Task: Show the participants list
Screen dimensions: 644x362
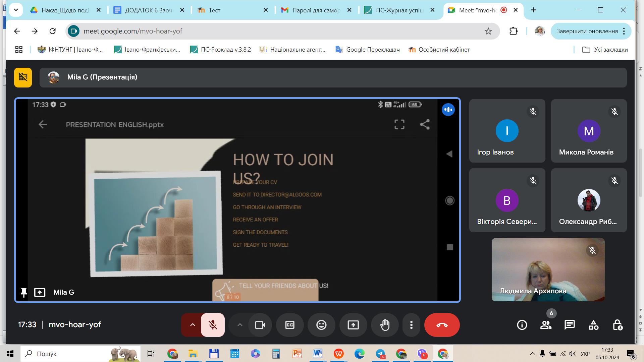Action: (546, 325)
